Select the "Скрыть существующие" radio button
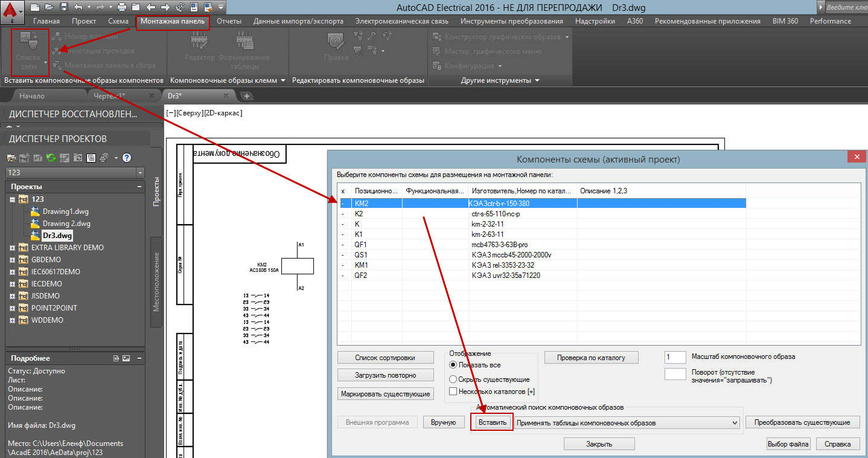Image resolution: width=868 pixels, height=458 pixels. (453, 379)
